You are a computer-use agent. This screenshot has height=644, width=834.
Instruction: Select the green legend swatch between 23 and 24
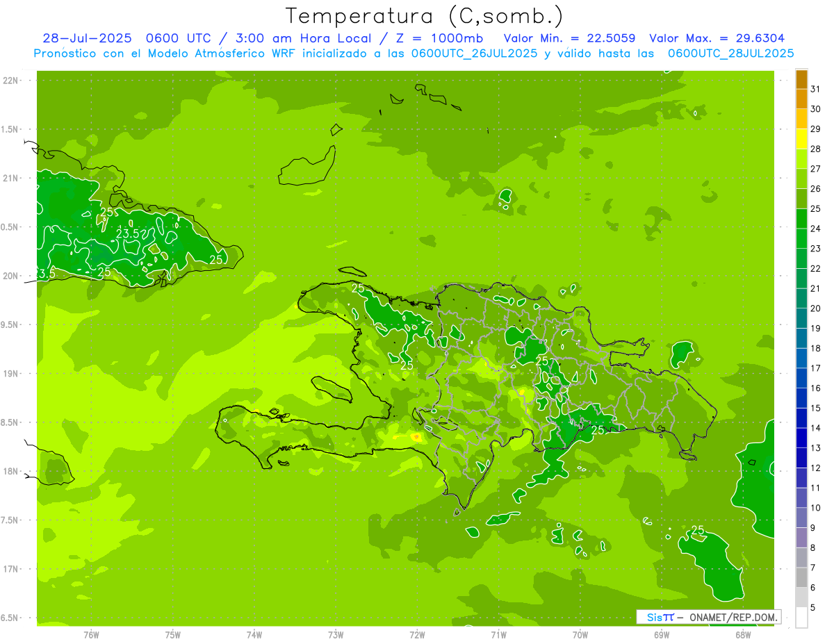(801, 239)
